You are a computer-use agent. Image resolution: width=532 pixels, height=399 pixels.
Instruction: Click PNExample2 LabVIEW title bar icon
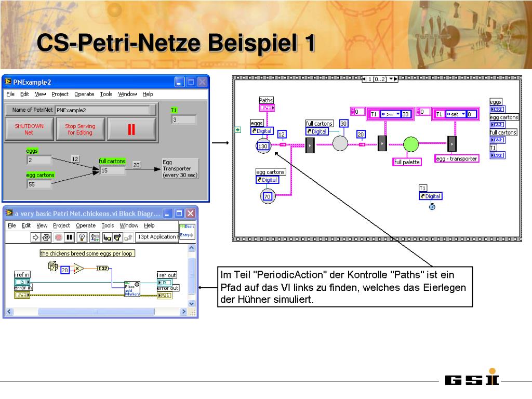[x=8, y=82]
